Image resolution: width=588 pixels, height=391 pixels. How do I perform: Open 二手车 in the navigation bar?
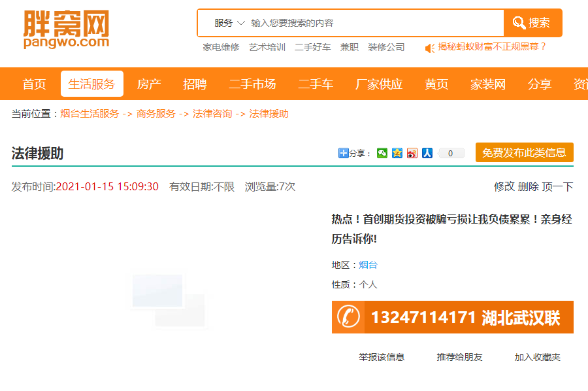316,84
